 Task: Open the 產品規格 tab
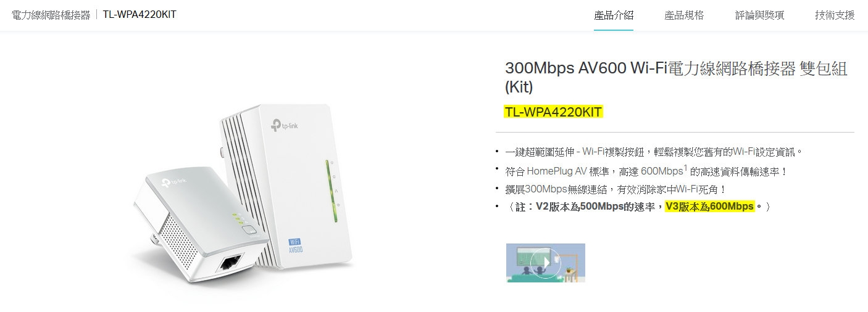point(684,15)
